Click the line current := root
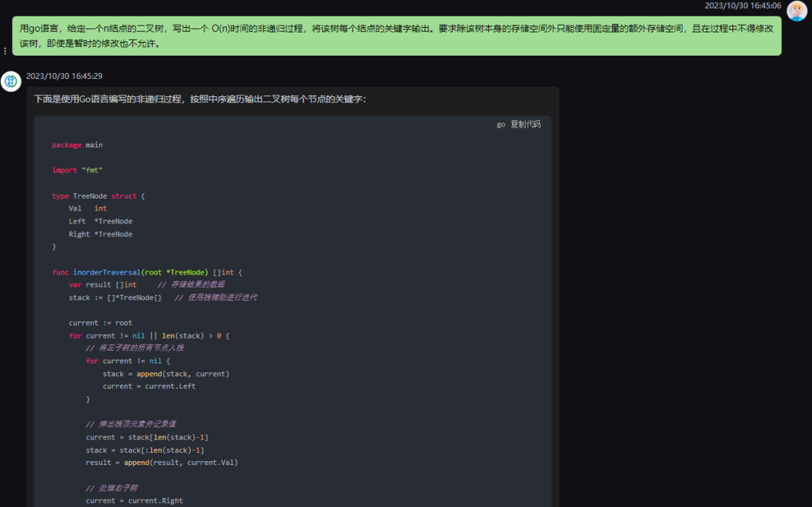This screenshot has width=812, height=507. click(x=101, y=323)
